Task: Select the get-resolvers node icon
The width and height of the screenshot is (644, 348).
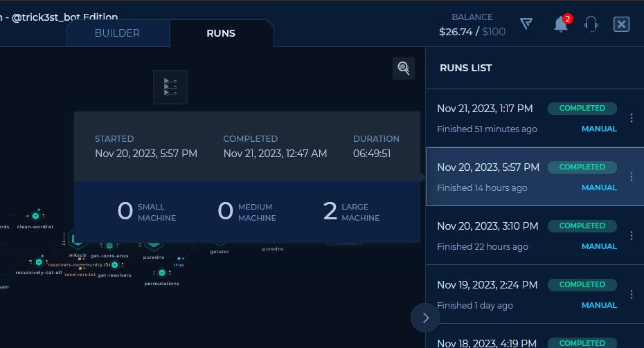Action: pos(114,265)
